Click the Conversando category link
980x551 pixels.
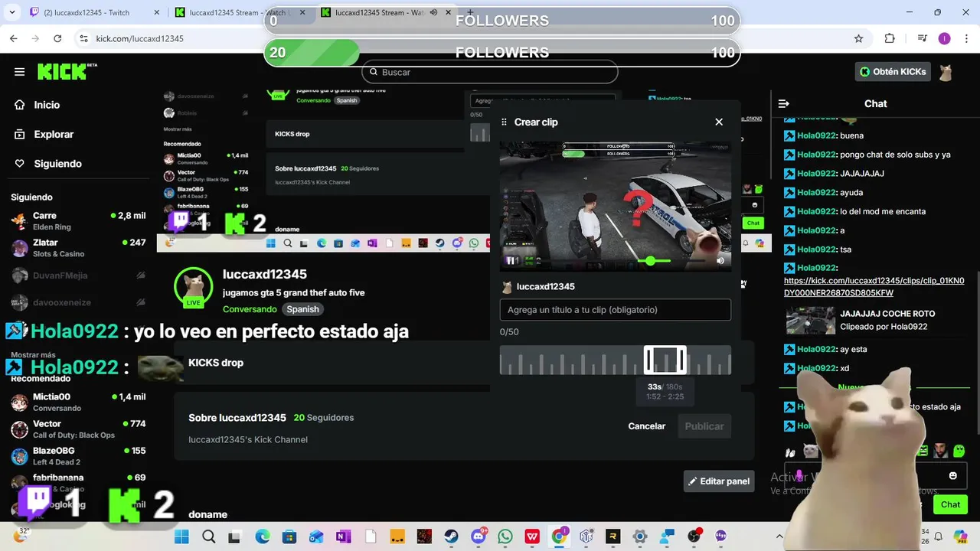pyautogui.click(x=250, y=309)
